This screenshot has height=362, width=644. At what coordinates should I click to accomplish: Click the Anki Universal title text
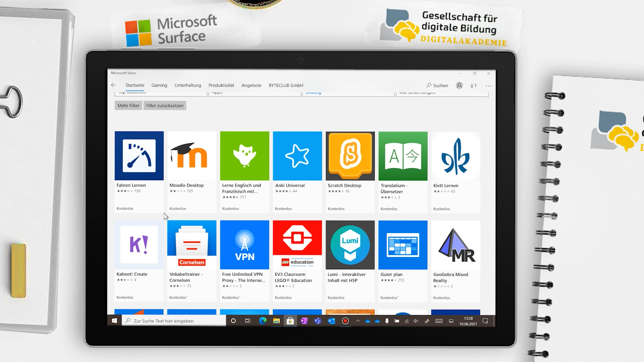[290, 185]
